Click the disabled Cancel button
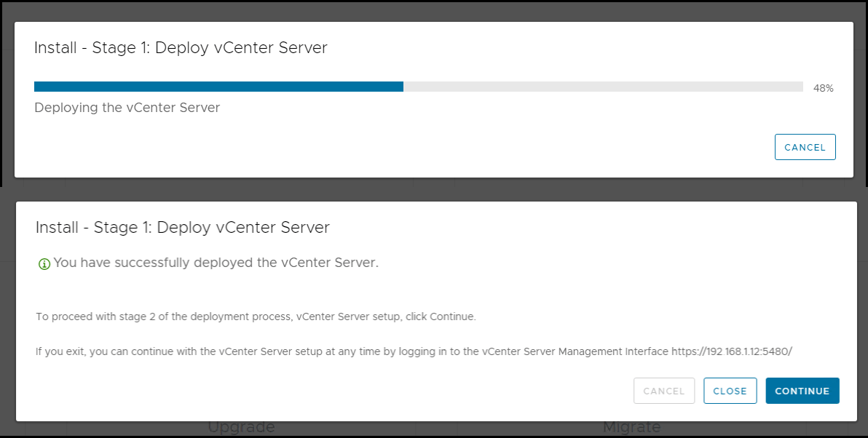The image size is (868, 438). pyautogui.click(x=663, y=391)
